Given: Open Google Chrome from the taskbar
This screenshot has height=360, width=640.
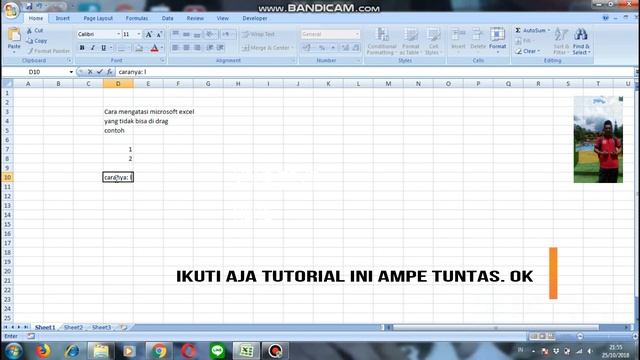Looking at the screenshot, I should [159, 351].
